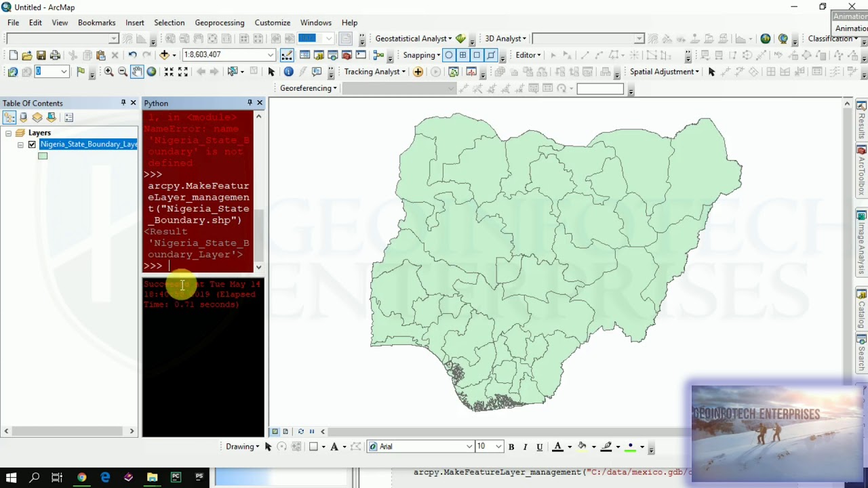Click Fixed Zoom In arrows

(169, 71)
